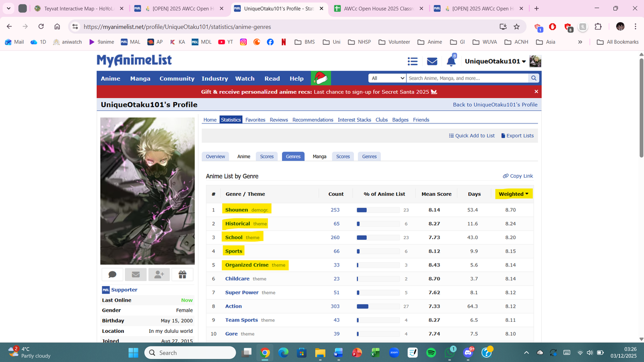Open the Shounen genre link
The height and width of the screenshot is (362, 644).
coord(237,209)
